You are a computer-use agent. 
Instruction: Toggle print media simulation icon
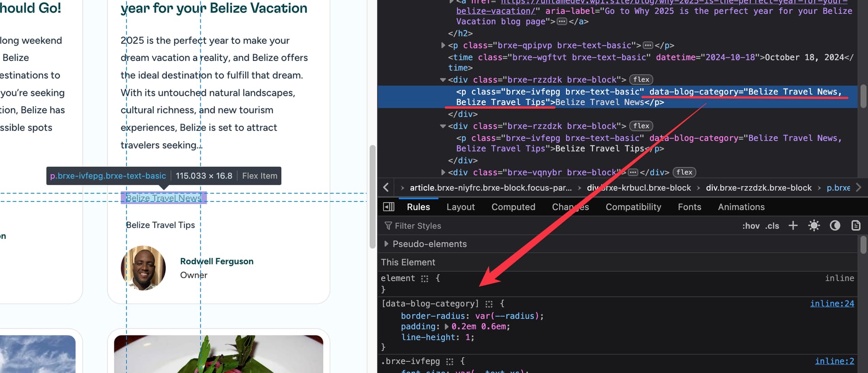pos(855,225)
